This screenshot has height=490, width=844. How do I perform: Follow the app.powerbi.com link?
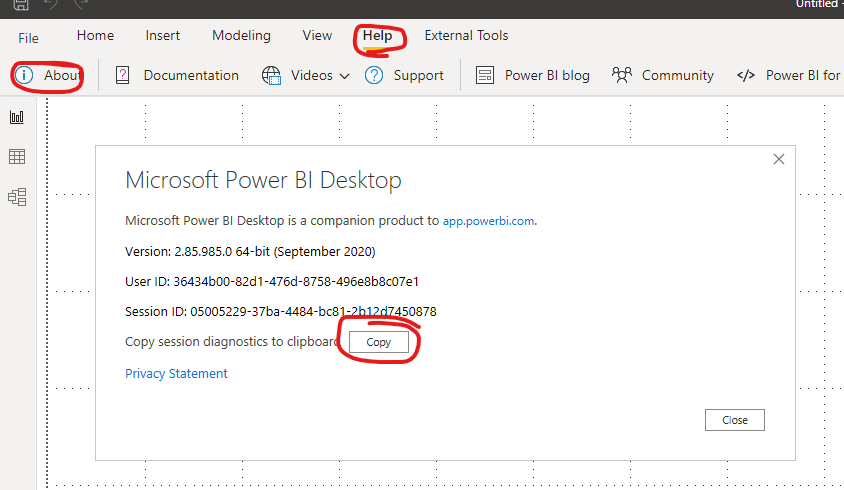488,221
